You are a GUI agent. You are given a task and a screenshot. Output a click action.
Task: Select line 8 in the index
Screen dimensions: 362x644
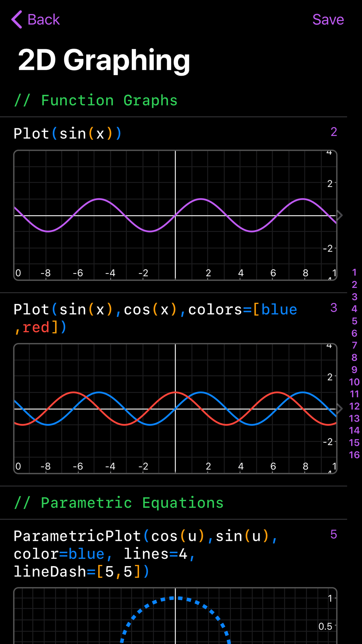[354, 357]
